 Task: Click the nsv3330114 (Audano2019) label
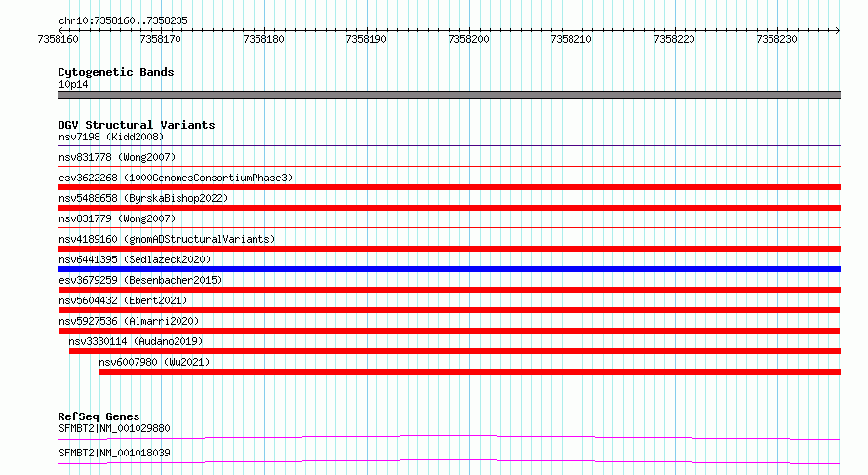(x=136, y=341)
